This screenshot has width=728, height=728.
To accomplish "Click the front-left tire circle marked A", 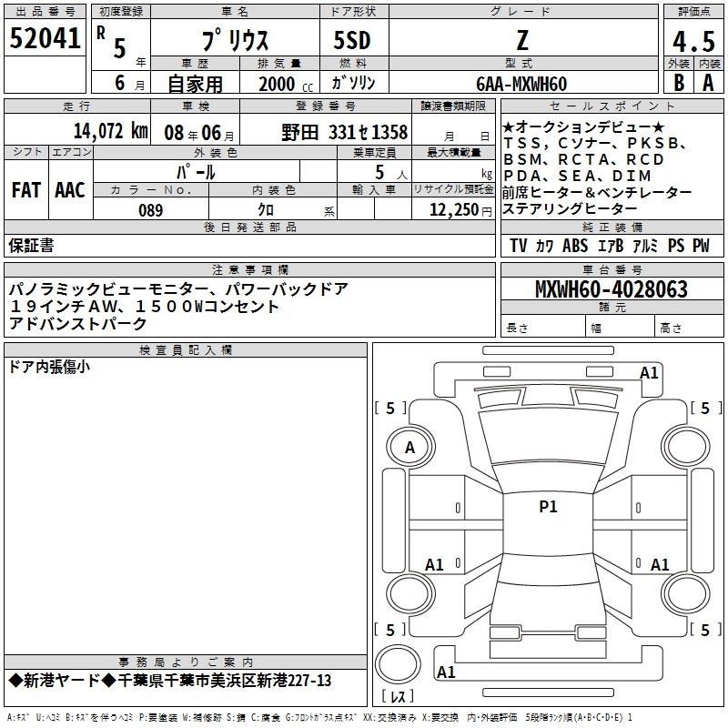I will 410,448.
